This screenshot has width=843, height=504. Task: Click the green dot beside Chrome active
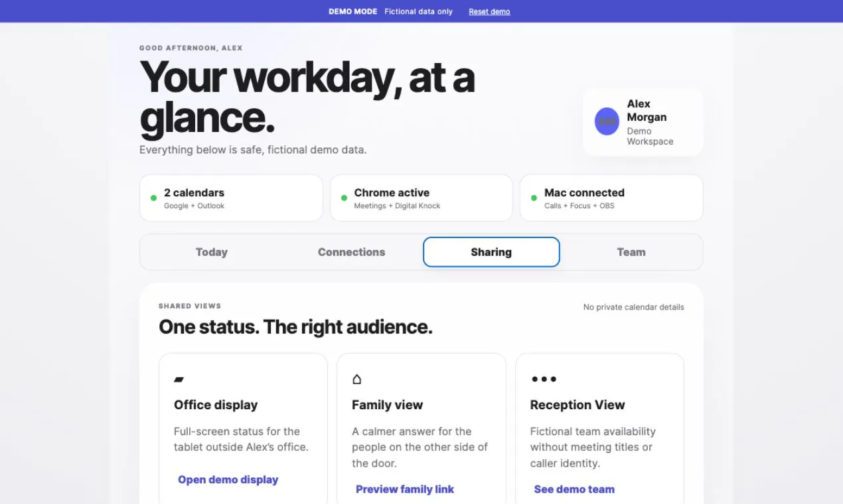pyautogui.click(x=344, y=198)
